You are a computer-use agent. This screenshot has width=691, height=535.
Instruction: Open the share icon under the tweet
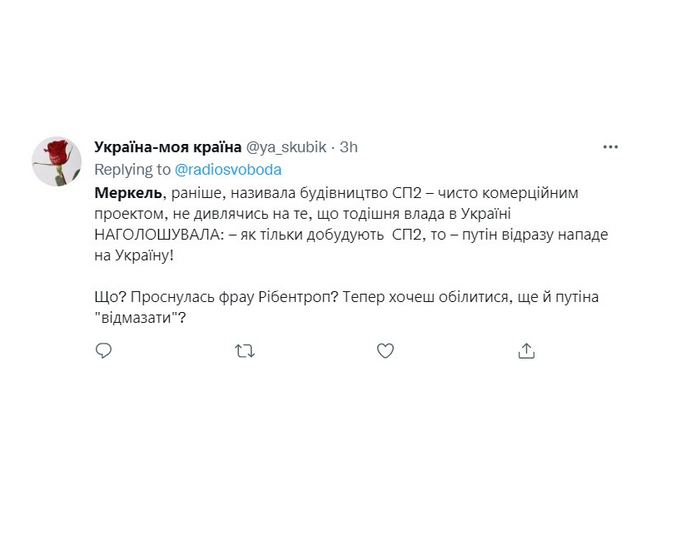[526, 351]
